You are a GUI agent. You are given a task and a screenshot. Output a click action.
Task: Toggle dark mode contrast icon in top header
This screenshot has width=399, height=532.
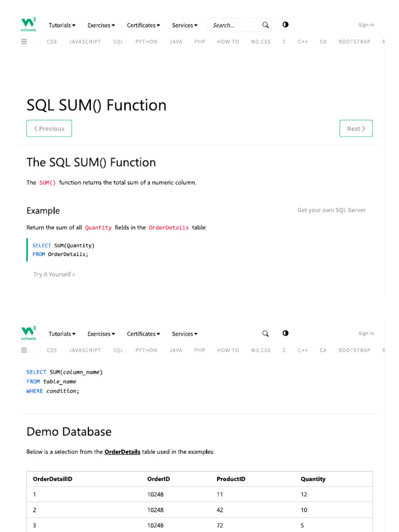tap(285, 25)
